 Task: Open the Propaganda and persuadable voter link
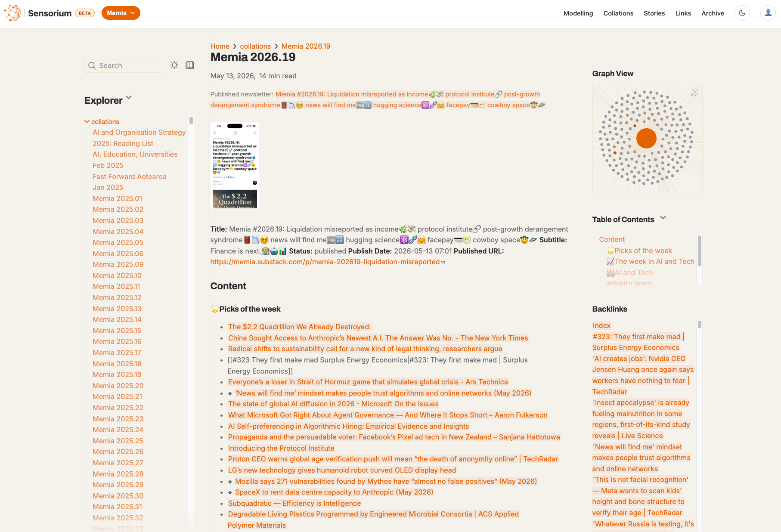coord(394,437)
